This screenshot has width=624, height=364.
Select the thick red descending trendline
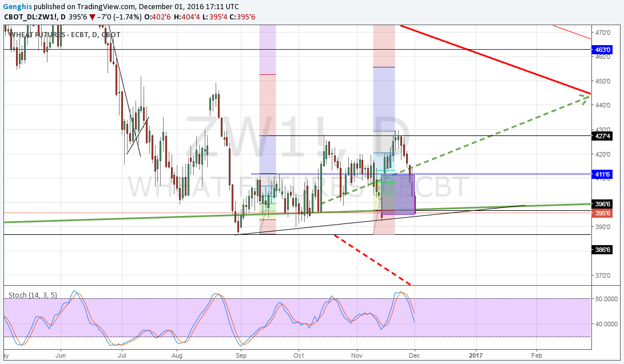tap(495, 59)
